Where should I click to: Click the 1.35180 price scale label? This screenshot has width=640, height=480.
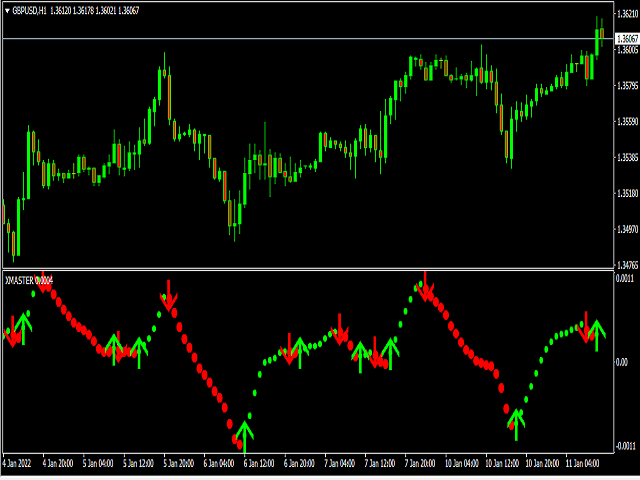click(628, 193)
